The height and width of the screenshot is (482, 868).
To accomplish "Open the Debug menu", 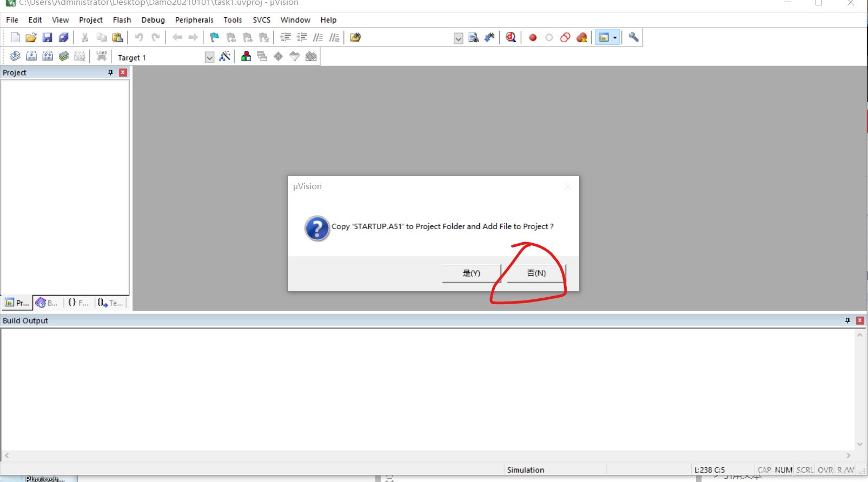I will [x=153, y=20].
